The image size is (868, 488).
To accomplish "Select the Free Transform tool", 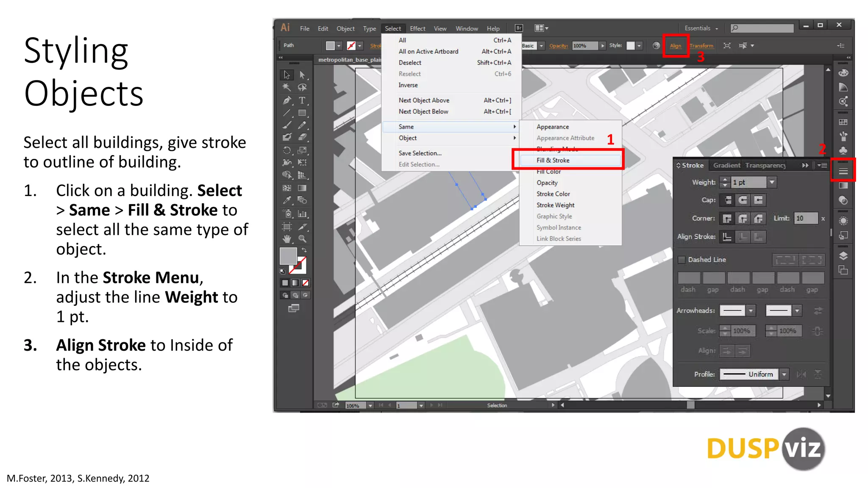I will coord(302,163).
